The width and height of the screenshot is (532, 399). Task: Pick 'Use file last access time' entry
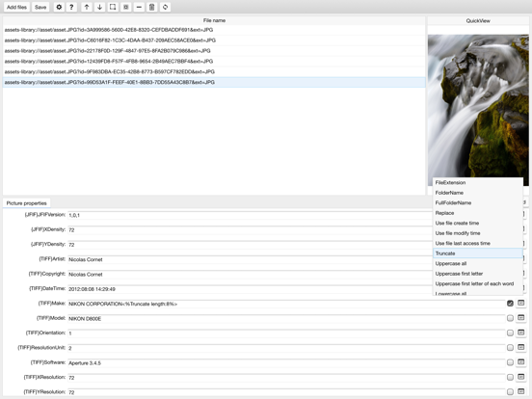(478, 243)
